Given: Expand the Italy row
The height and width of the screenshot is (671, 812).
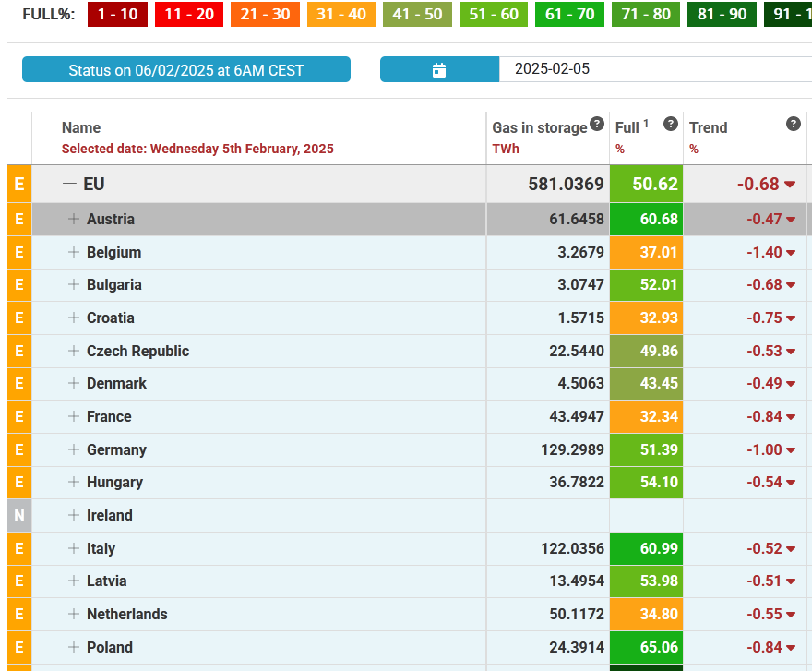Looking at the screenshot, I should 74,548.
